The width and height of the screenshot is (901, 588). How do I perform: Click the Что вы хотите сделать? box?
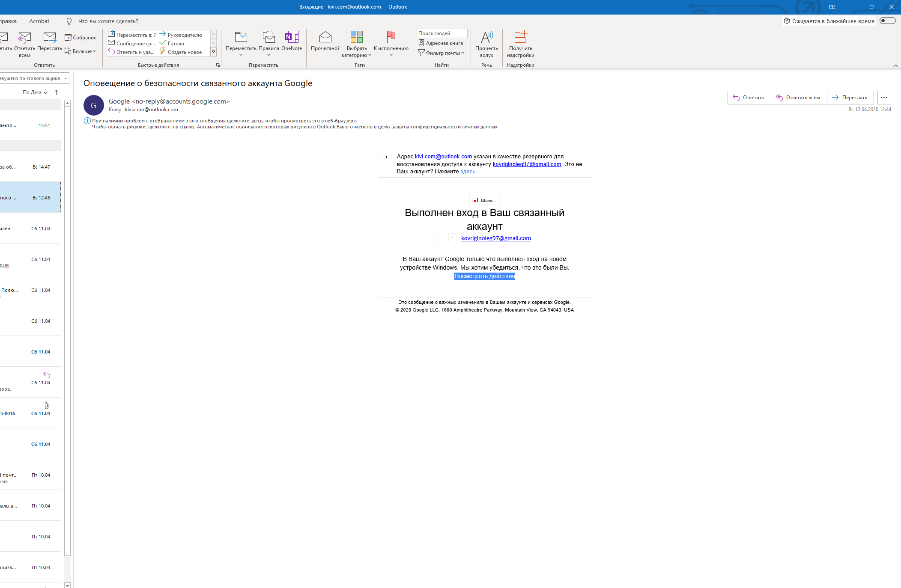click(x=108, y=21)
